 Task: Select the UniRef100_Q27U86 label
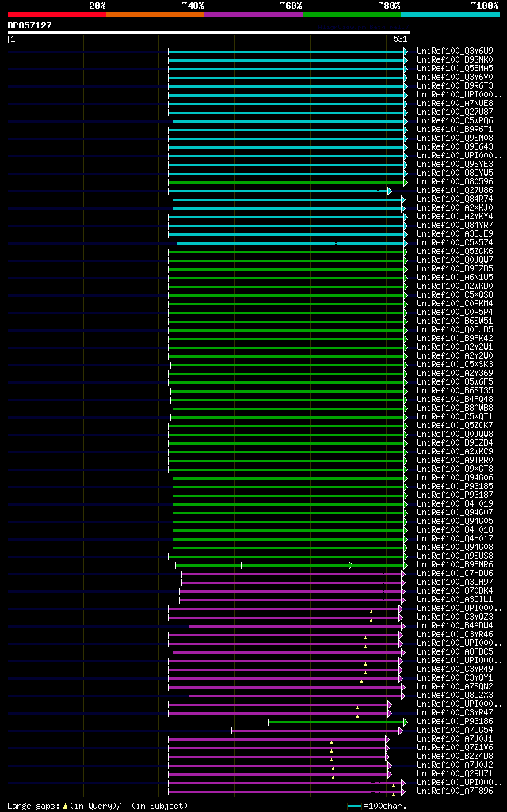pyautogui.click(x=456, y=191)
